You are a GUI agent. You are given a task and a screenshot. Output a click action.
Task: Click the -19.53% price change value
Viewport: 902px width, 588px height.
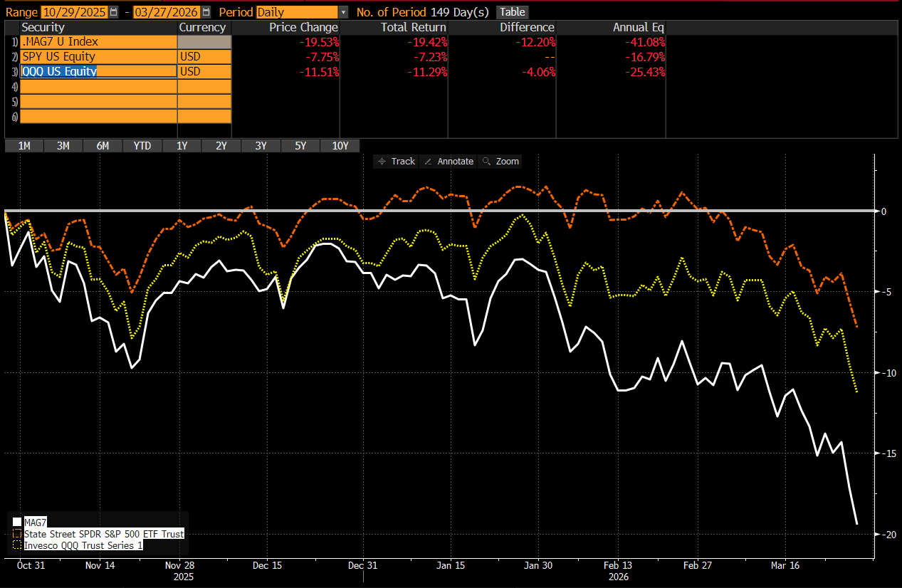320,42
